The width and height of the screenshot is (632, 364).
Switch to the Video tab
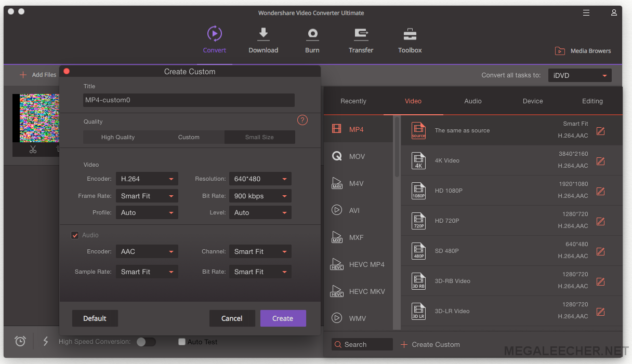[413, 101]
